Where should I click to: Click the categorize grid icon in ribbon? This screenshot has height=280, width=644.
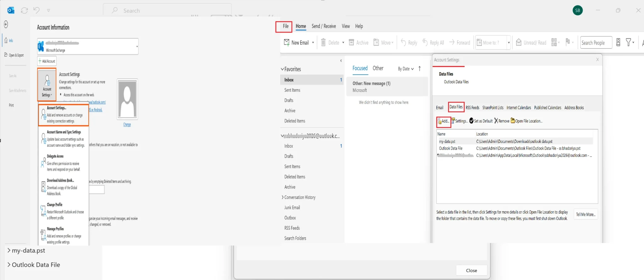click(x=554, y=42)
